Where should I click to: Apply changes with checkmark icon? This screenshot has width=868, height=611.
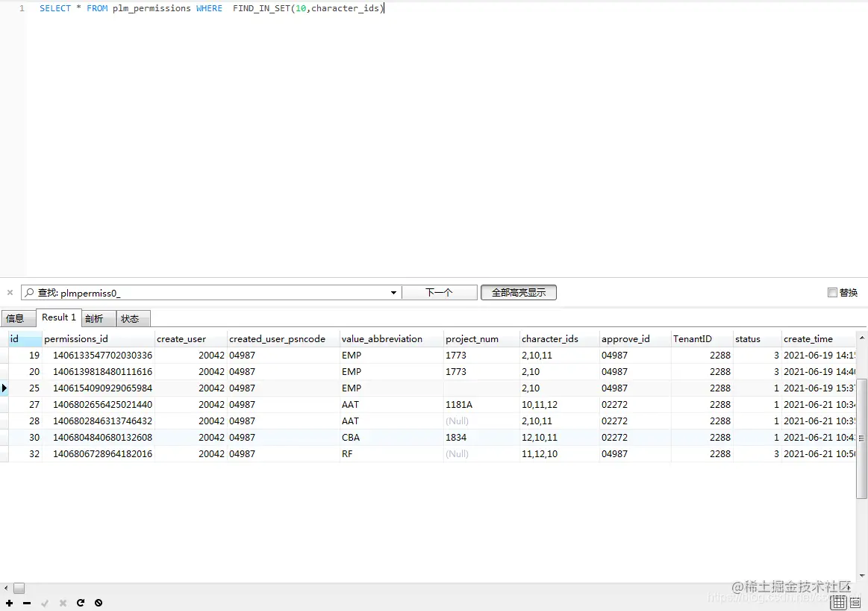click(x=45, y=603)
